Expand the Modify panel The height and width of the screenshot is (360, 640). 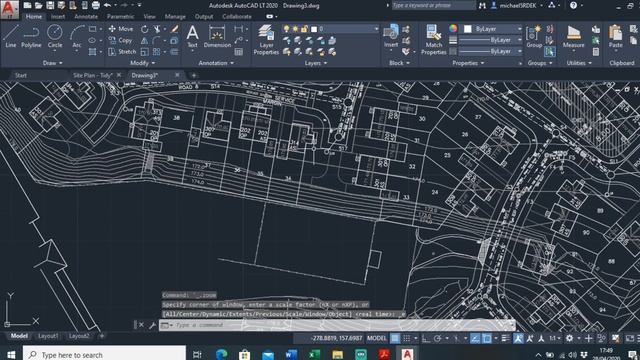click(x=142, y=63)
